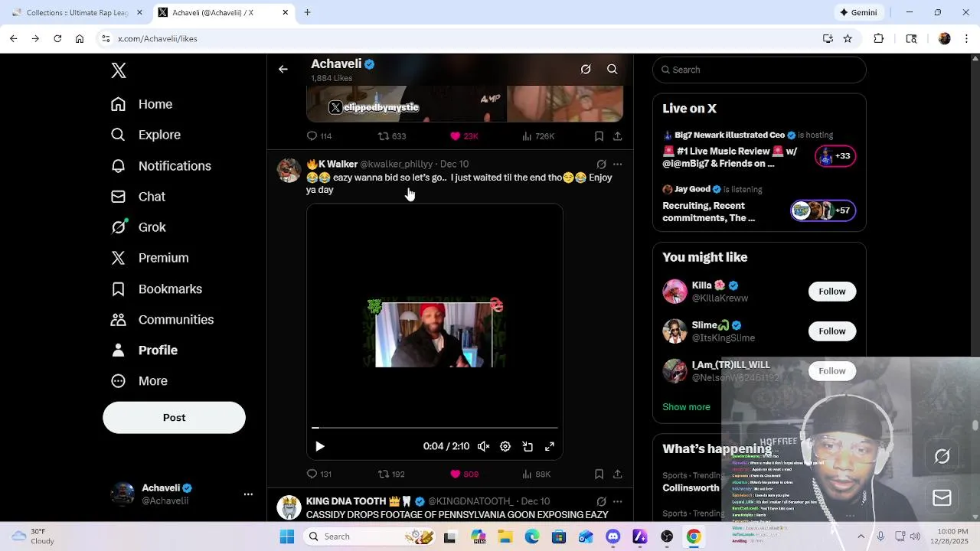The image size is (980, 551).
Task: Open Chrome extensions puzzle icon
Action: [x=879, y=38]
